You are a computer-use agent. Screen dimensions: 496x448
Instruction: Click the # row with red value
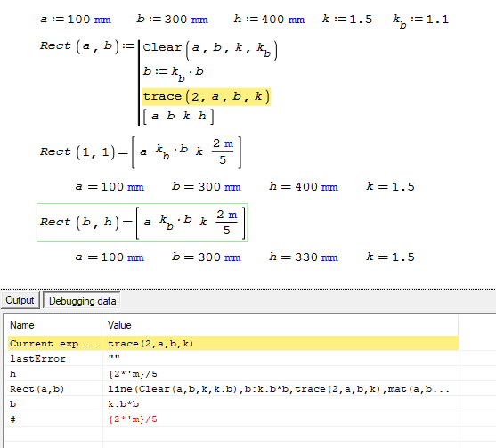point(233,419)
